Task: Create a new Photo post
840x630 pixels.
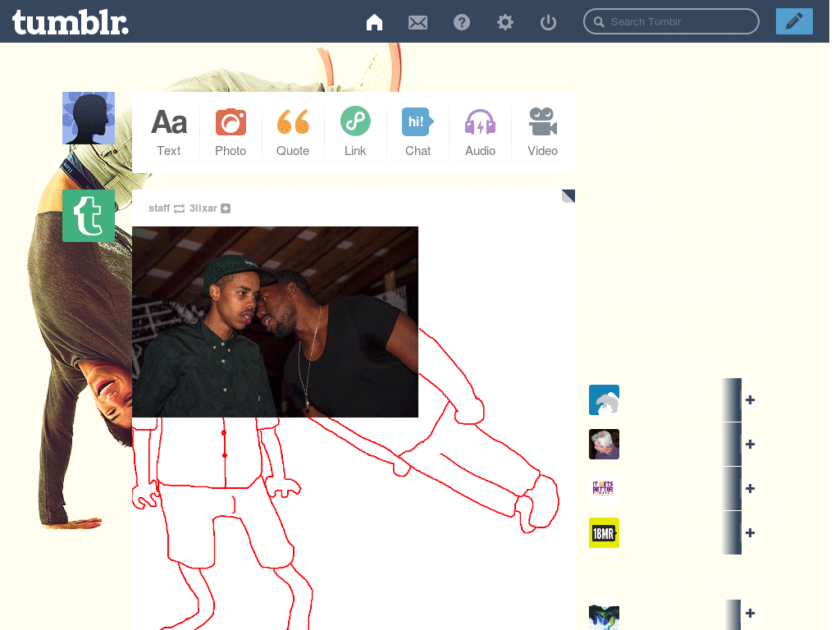Action: click(x=231, y=132)
